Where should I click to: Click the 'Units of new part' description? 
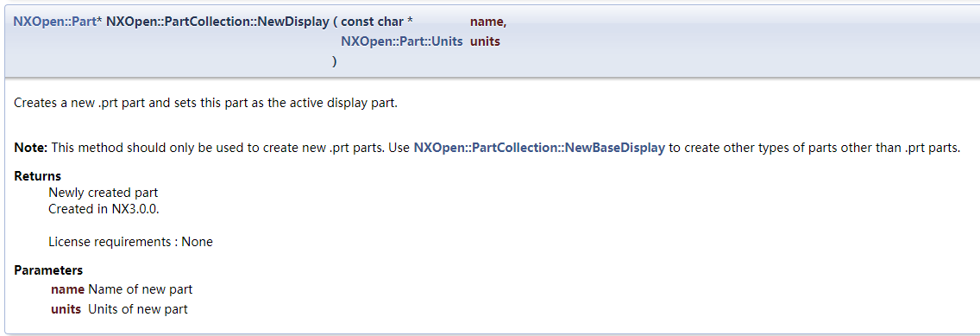[138, 309]
